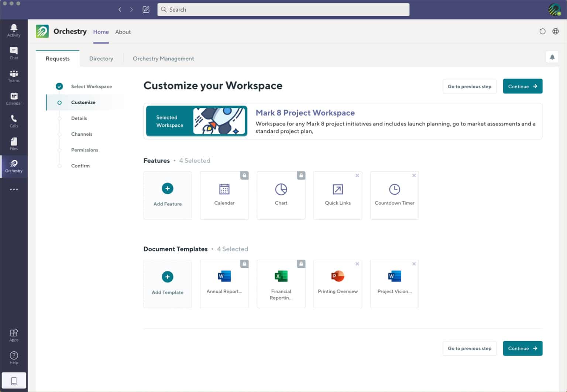
Task: Switch to the Directory tab
Action: coord(101,58)
